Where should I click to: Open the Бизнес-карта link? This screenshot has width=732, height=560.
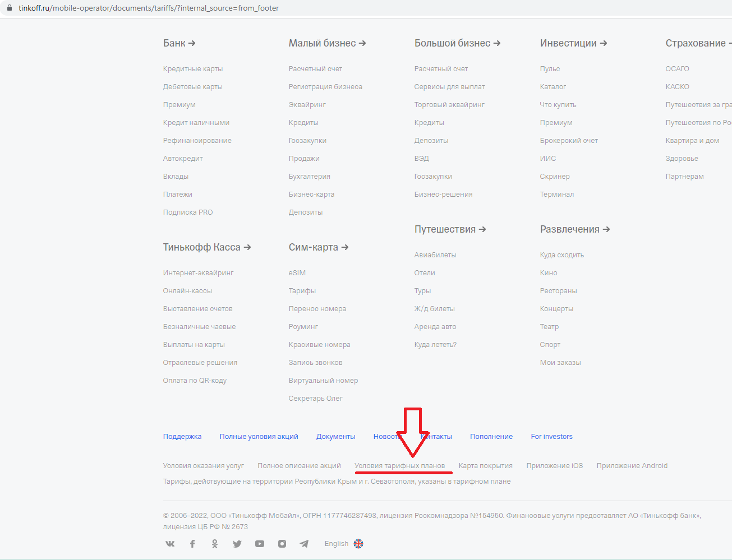point(311,195)
